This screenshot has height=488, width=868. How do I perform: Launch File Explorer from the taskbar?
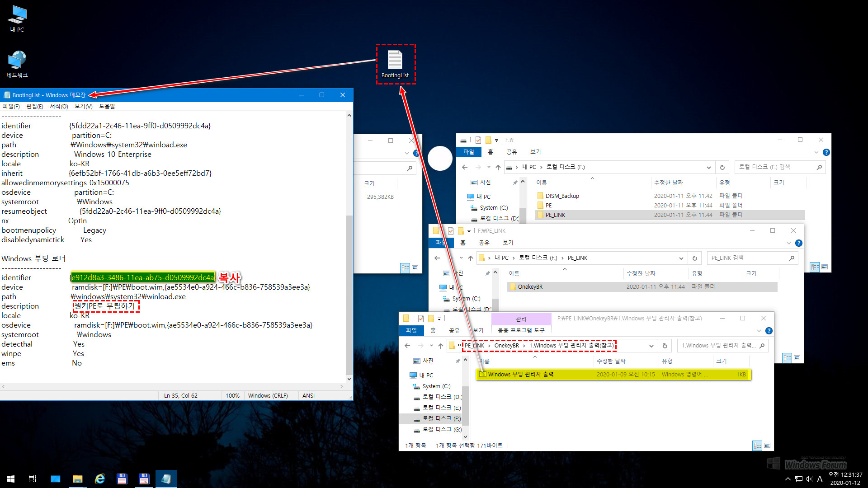click(78, 479)
